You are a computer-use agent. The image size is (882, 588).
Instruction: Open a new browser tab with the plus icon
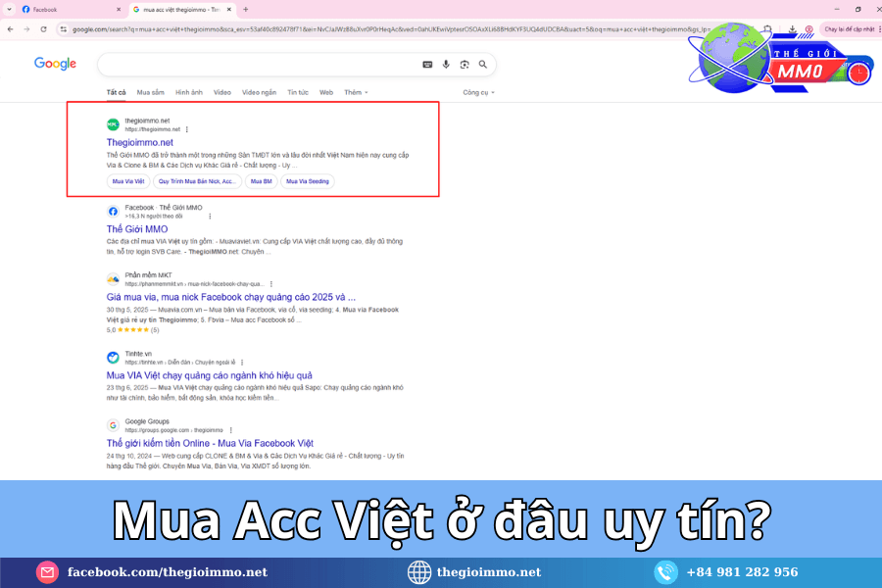click(245, 9)
